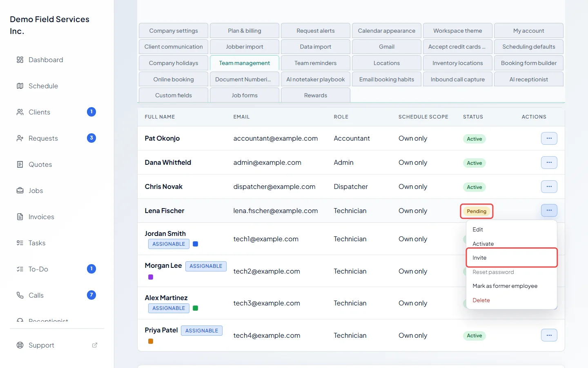The image size is (588, 368).
Task: Click the Schedule map icon in sidebar
Action: (20, 86)
